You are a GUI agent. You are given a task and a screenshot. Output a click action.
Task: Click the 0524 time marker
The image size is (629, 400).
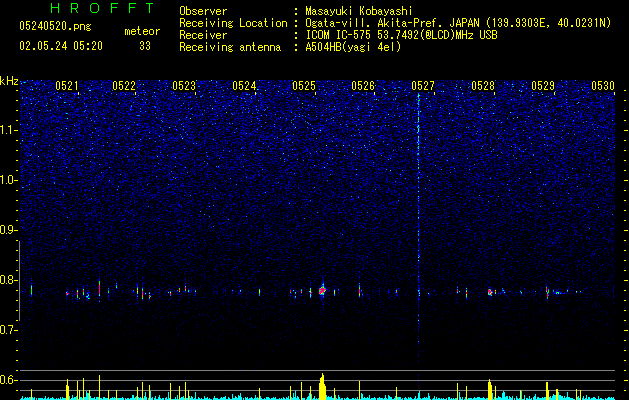(x=244, y=86)
